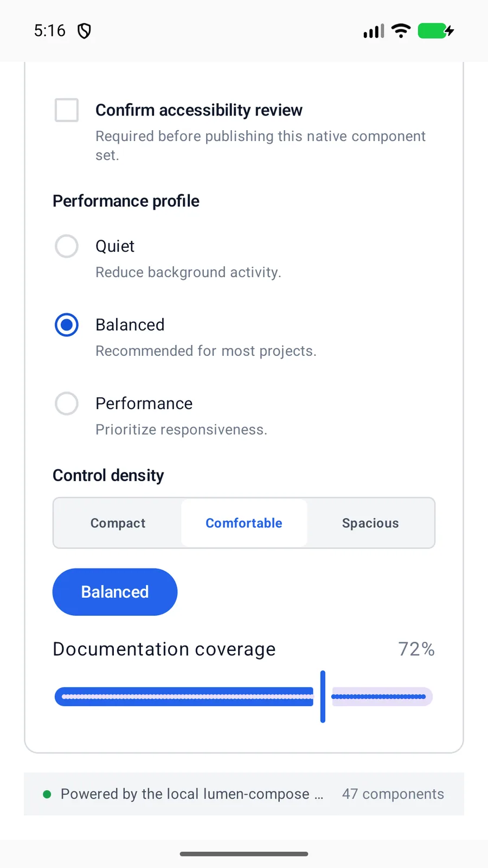Tap the green status dot in footer
488x868 pixels.
[x=47, y=794]
